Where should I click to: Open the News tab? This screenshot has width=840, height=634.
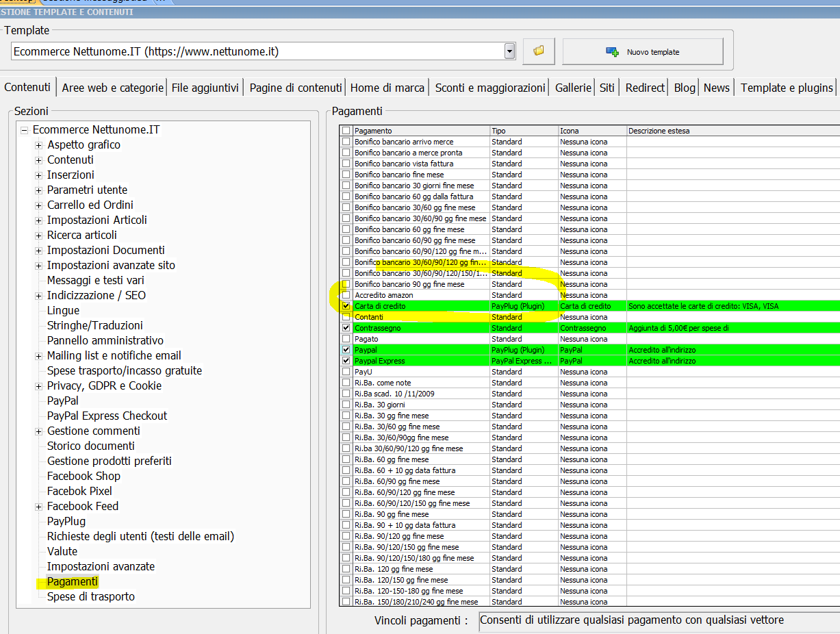(717, 88)
